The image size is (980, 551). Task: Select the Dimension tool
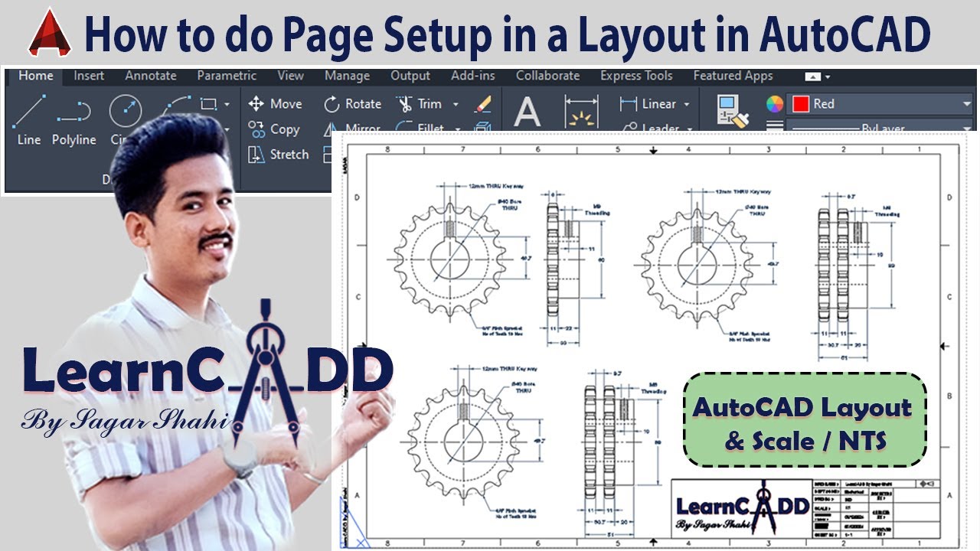[581, 112]
